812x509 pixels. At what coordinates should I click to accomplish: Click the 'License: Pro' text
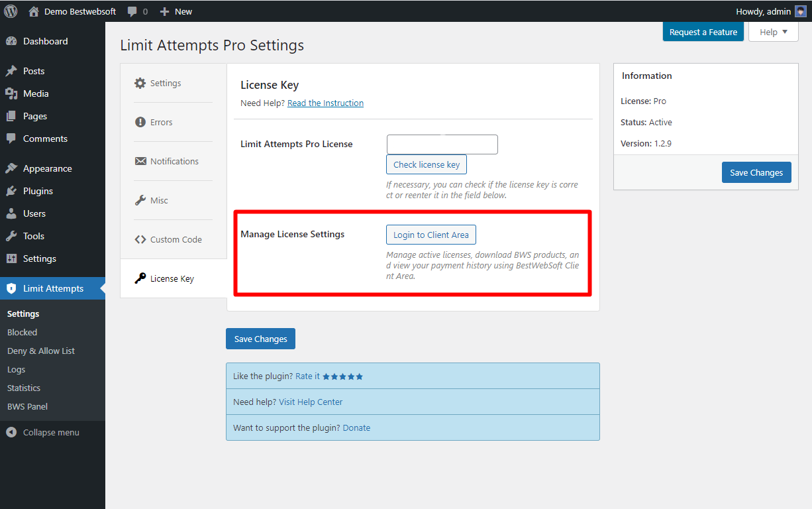(643, 101)
